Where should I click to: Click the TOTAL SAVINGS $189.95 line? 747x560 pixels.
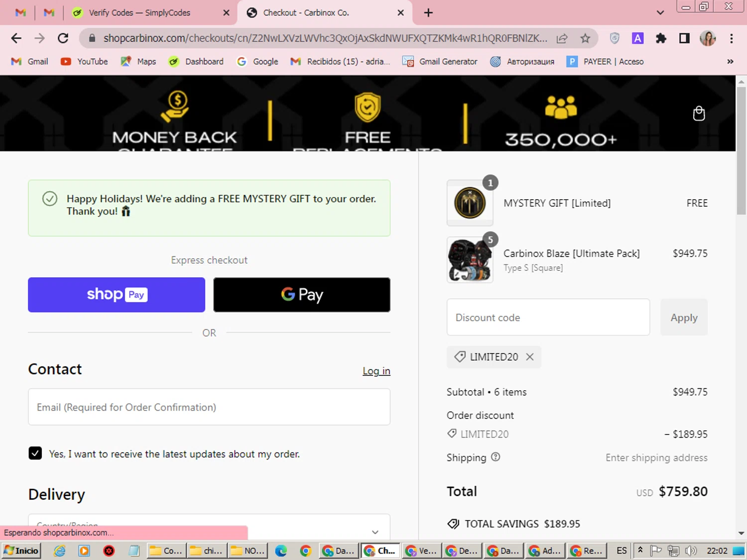point(513,524)
